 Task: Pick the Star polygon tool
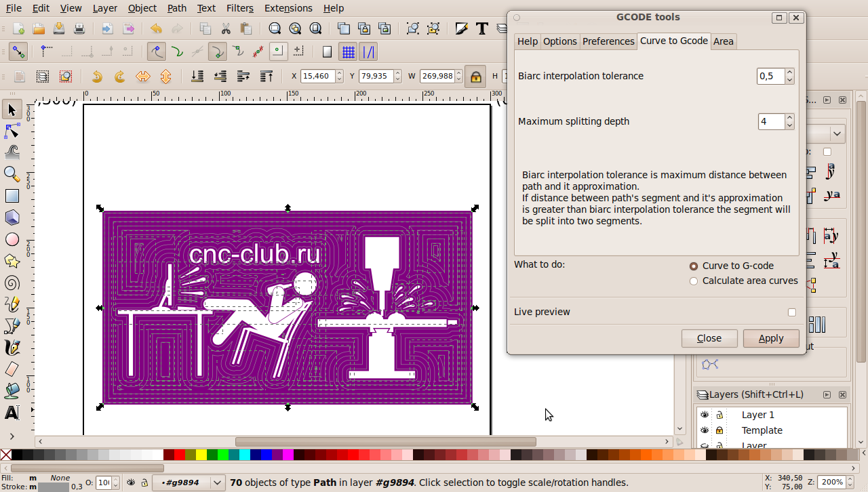[x=12, y=261]
